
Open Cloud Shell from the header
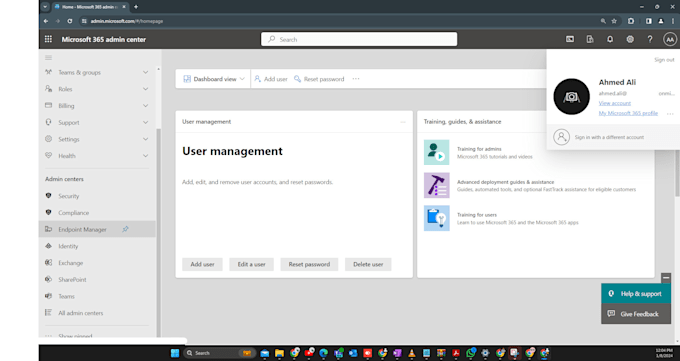coord(570,39)
